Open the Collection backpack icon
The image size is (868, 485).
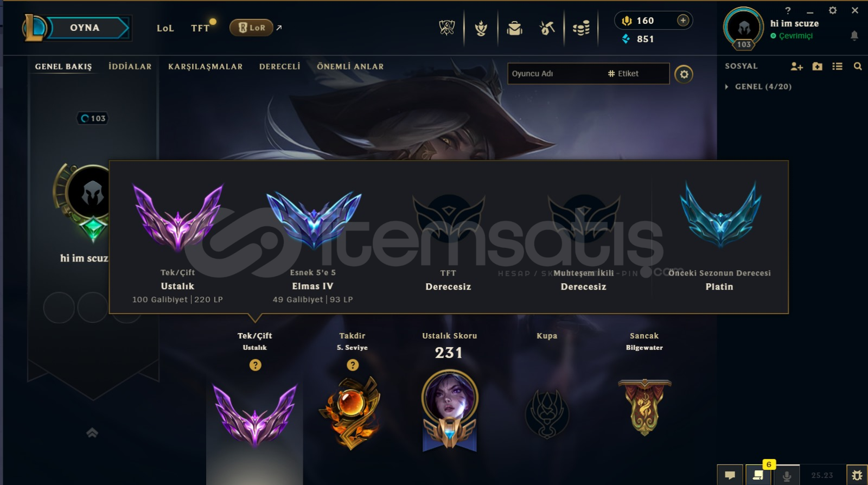tap(514, 28)
